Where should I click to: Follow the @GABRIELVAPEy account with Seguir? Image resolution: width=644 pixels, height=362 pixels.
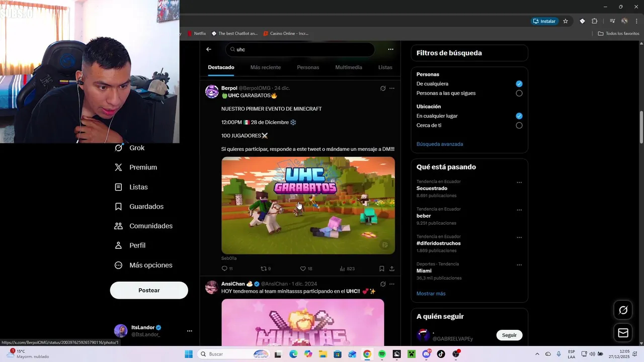point(509,335)
